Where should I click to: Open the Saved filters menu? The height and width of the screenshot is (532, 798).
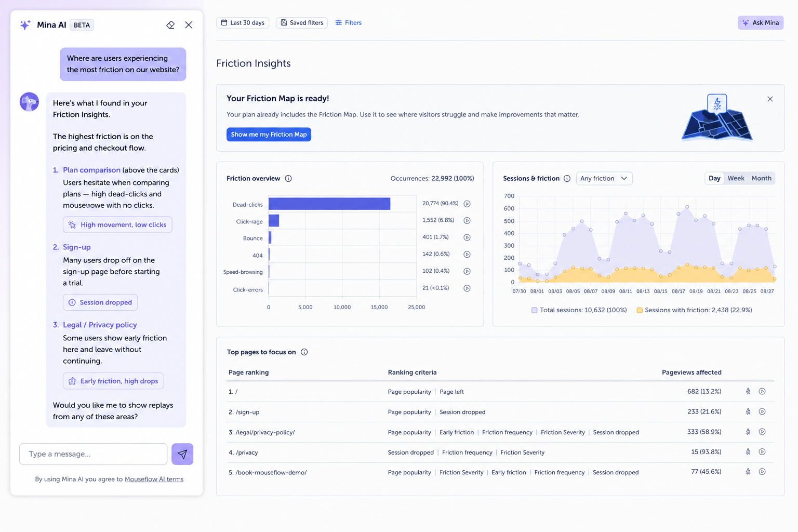click(x=302, y=23)
